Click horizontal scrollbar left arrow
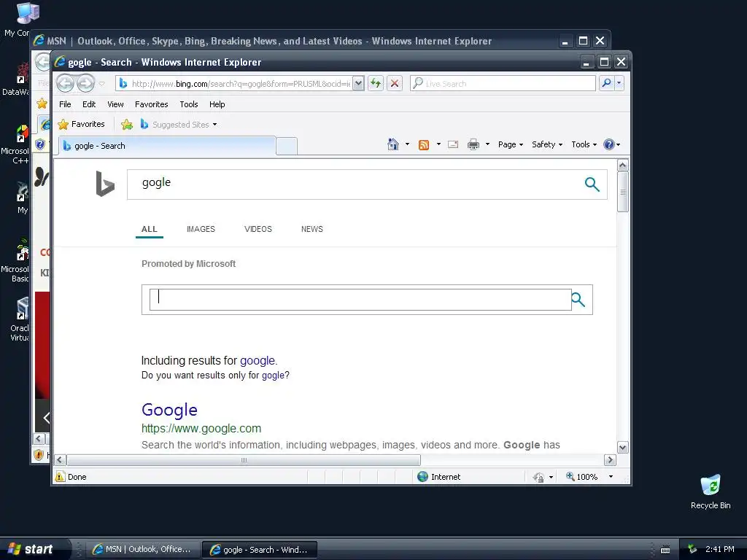Image resolution: width=747 pixels, height=560 pixels. point(60,460)
